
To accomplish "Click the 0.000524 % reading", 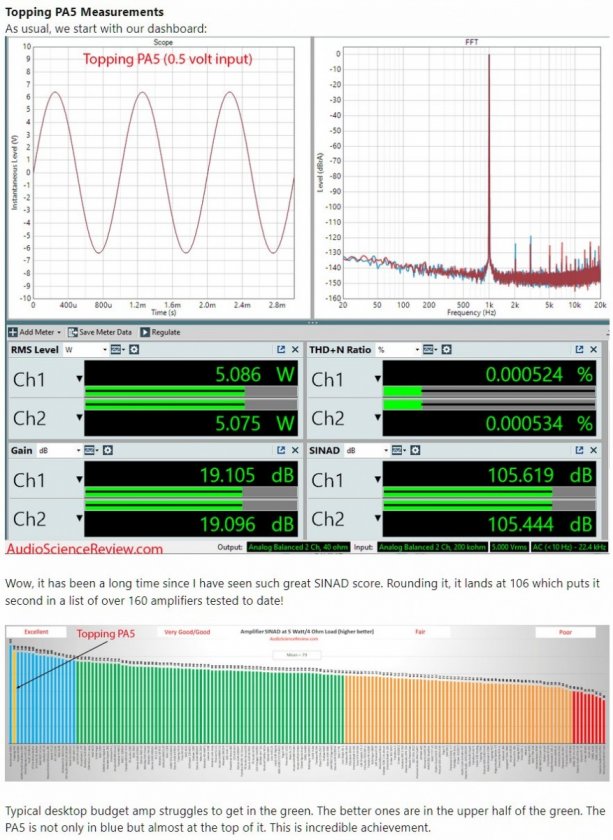I will pyautogui.click(x=540, y=374).
